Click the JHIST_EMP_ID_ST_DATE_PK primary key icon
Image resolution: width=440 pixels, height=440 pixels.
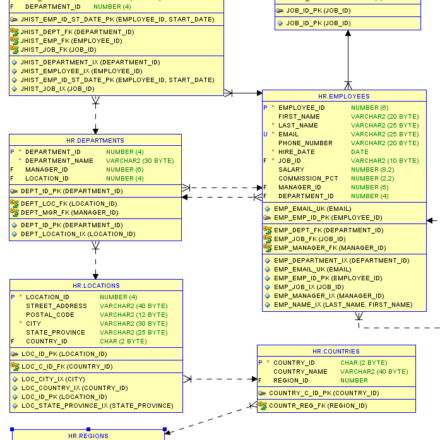click(14, 20)
